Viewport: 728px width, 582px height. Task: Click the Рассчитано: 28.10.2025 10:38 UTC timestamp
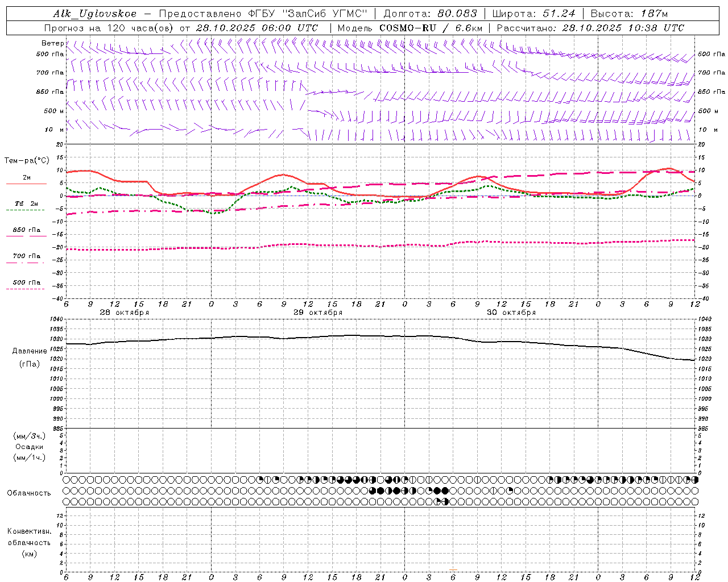590,28
